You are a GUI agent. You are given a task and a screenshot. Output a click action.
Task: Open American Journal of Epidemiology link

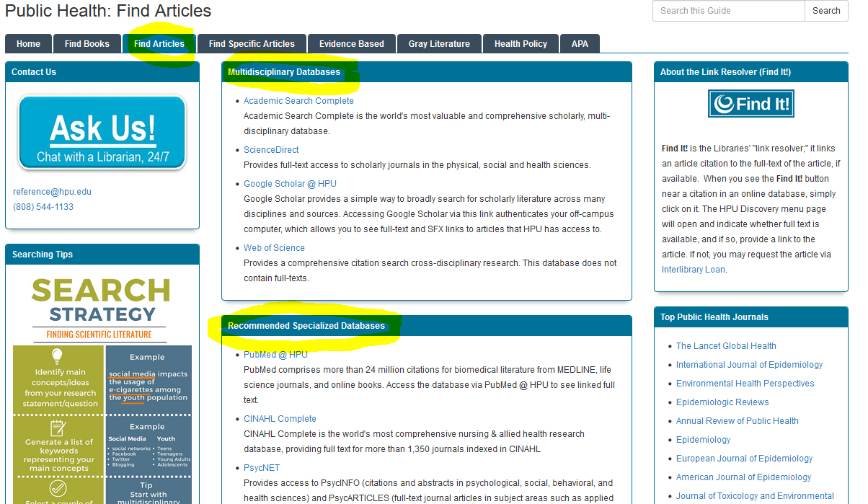pyautogui.click(x=743, y=477)
